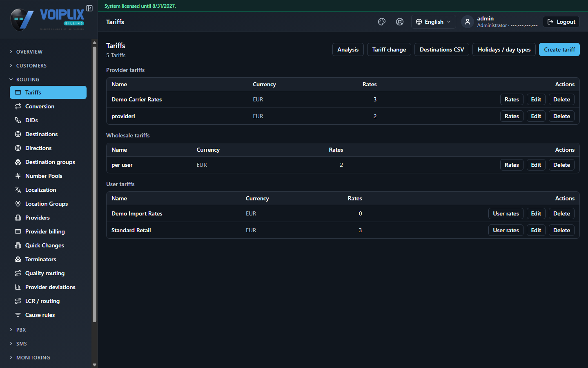Image resolution: width=588 pixels, height=368 pixels.
Task: Open Provider billing page
Action: (x=48, y=231)
